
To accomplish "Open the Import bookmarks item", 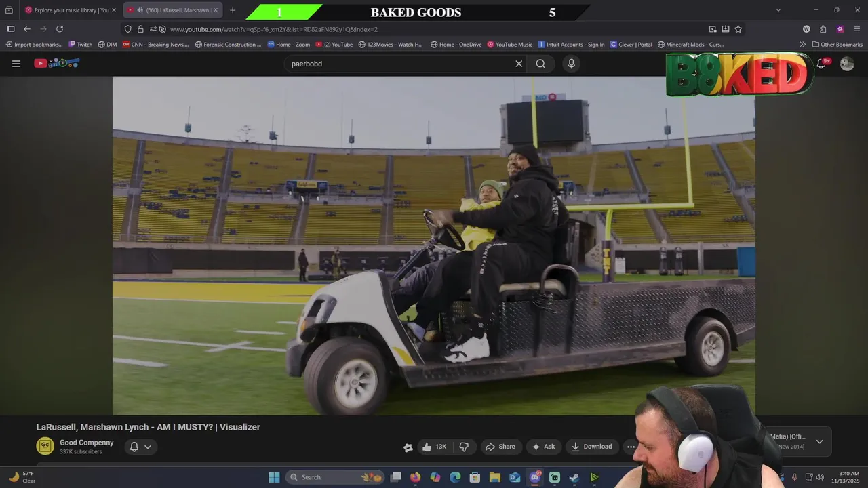I will (x=33, y=45).
